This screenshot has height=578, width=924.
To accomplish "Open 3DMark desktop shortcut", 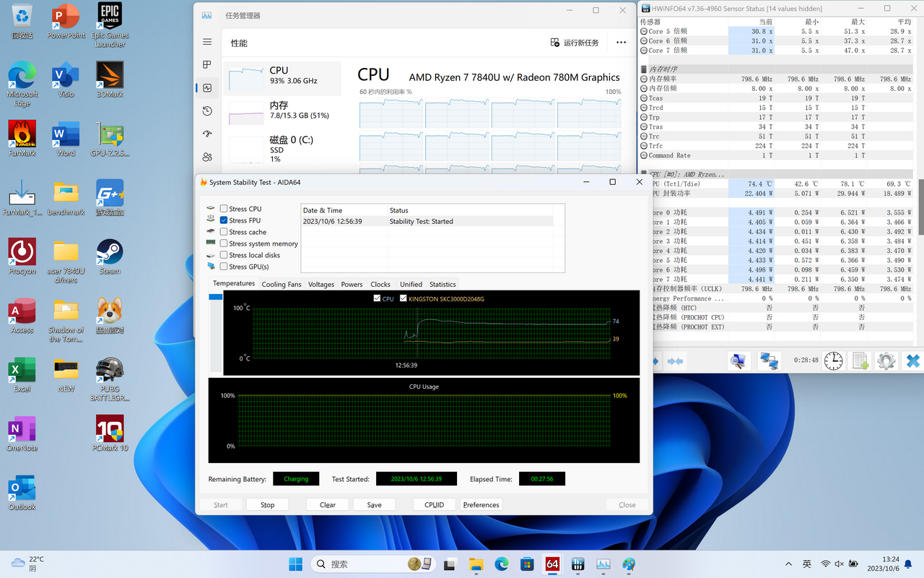I will pyautogui.click(x=110, y=79).
